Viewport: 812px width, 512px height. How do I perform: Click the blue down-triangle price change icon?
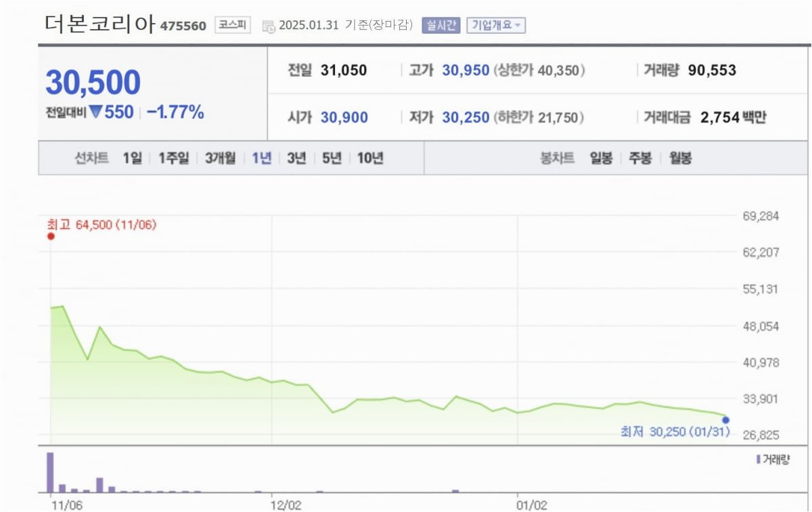(95, 112)
